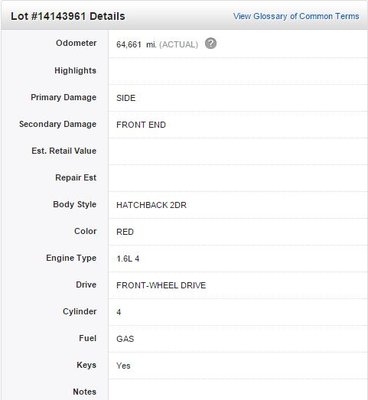Click the Notes row label
The width and height of the screenshot is (368, 400).
point(84,392)
